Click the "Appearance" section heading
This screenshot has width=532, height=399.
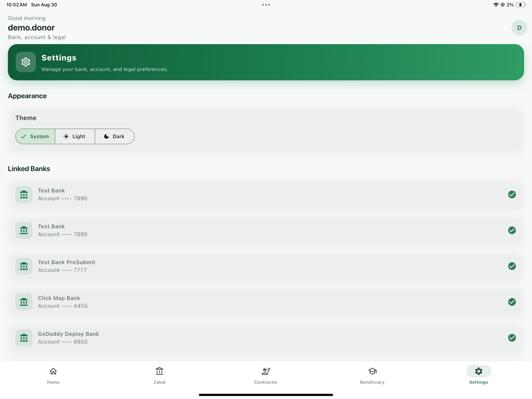(27, 96)
